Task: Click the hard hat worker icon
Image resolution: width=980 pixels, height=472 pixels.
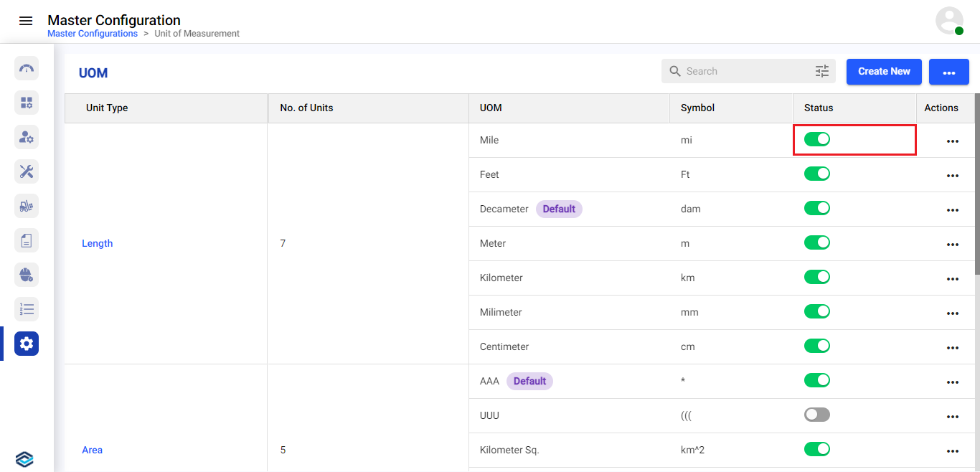Action: click(x=27, y=275)
